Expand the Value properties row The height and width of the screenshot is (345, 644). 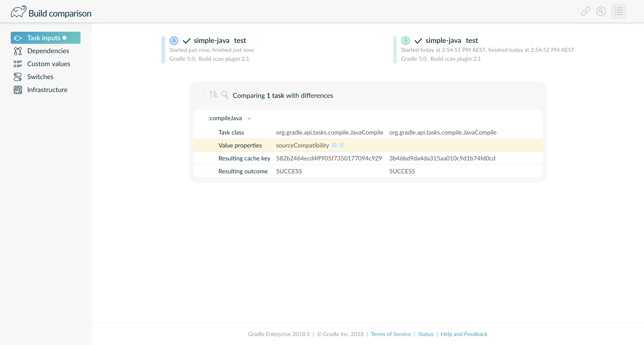point(240,145)
